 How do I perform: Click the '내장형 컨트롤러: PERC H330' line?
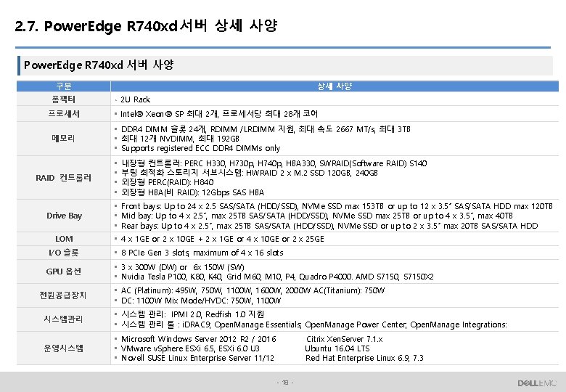(274, 163)
